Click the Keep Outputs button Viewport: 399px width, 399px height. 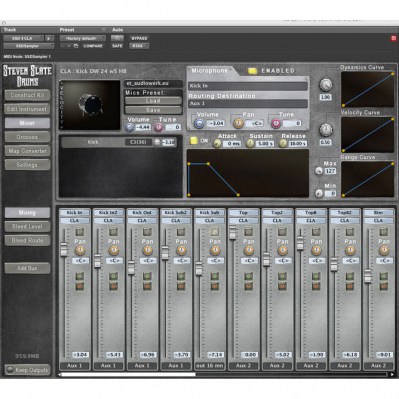point(27,370)
